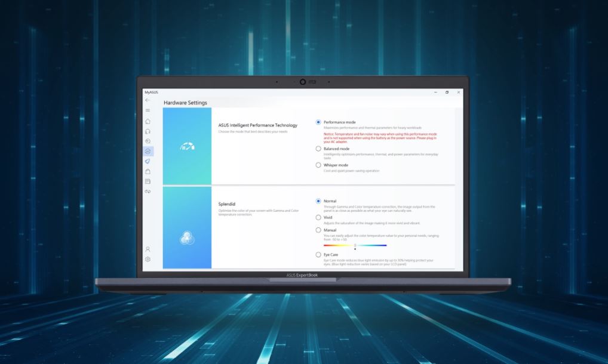
Task: Choose Balanced mode option
Action: click(x=318, y=149)
